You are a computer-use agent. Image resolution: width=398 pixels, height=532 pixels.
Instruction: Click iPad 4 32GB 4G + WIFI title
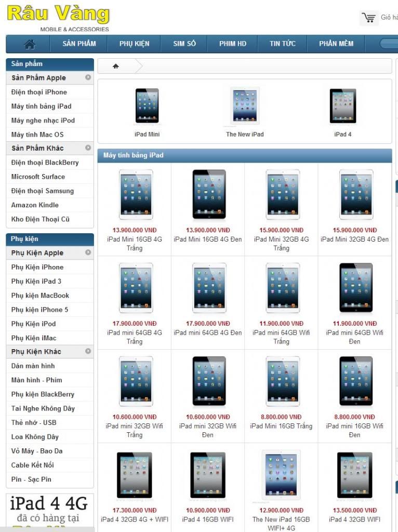[x=135, y=520]
